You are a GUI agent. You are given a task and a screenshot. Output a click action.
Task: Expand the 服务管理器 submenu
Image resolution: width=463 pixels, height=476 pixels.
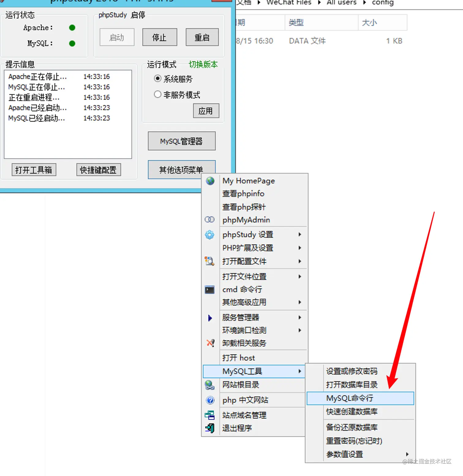click(x=300, y=318)
